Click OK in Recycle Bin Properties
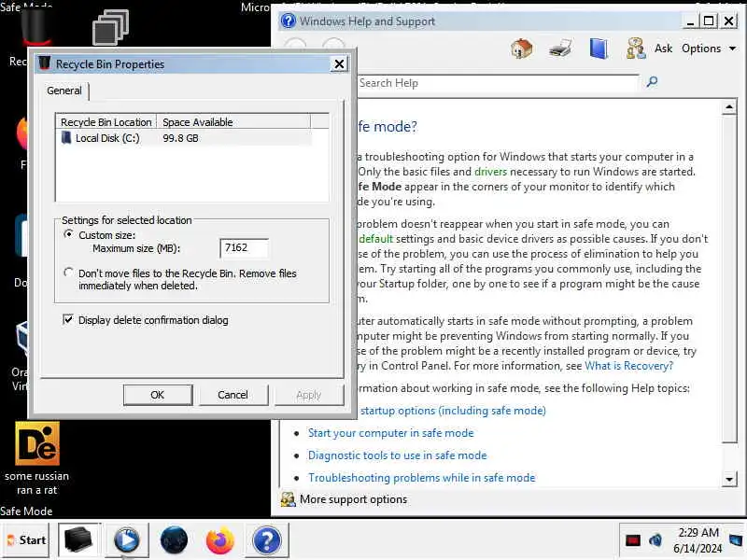747x560 pixels. tap(158, 395)
